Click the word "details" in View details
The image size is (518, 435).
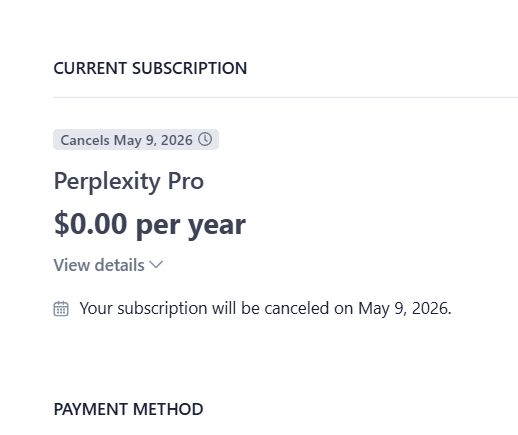120,265
